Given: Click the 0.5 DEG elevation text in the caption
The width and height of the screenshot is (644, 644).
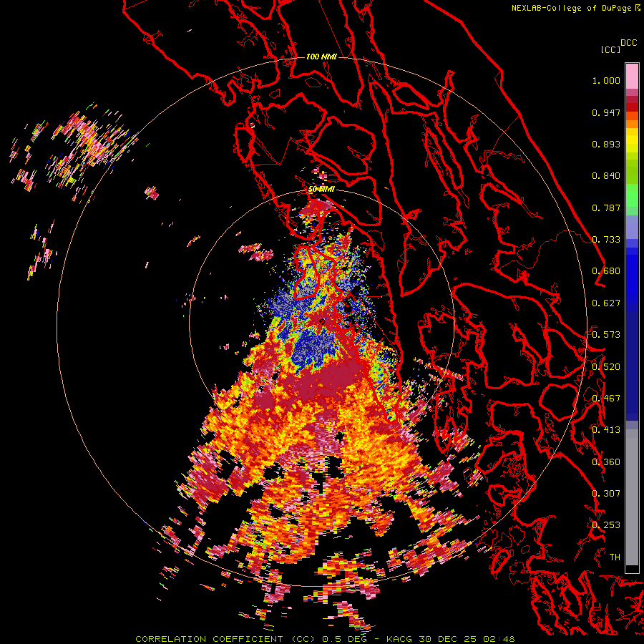Looking at the screenshot, I should [x=344, y=639].
